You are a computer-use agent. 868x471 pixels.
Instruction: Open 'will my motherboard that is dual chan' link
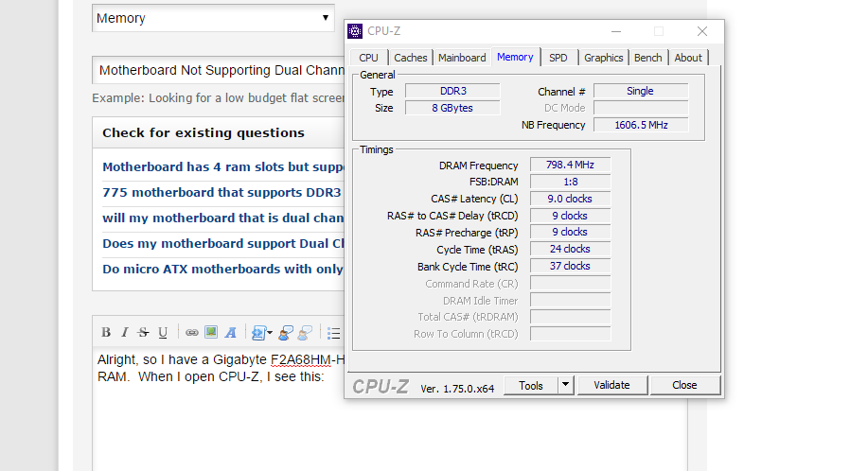223,218
